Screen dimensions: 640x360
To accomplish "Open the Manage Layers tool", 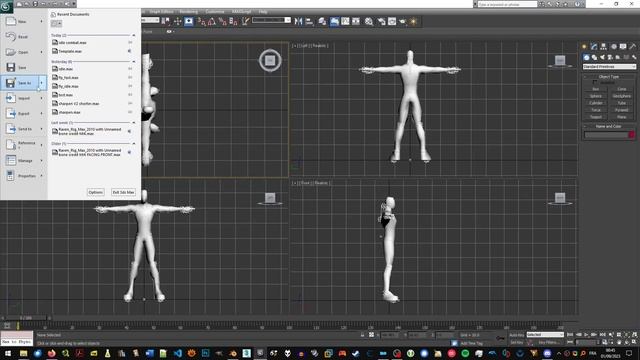I will (x=322, y=22).
